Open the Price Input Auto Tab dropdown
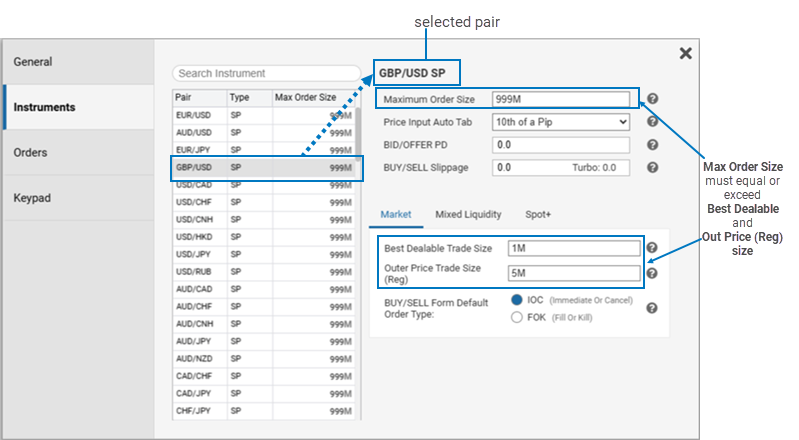 click(x=561, y=122)
